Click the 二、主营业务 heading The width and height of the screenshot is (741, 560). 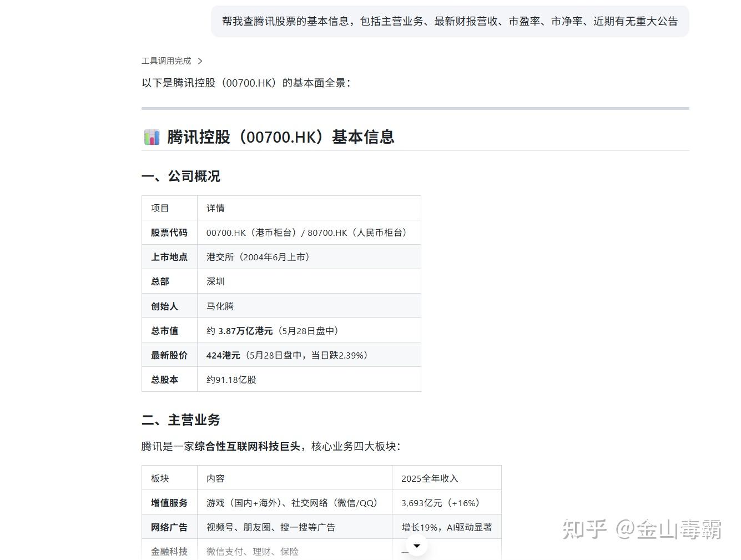point(181,420)
